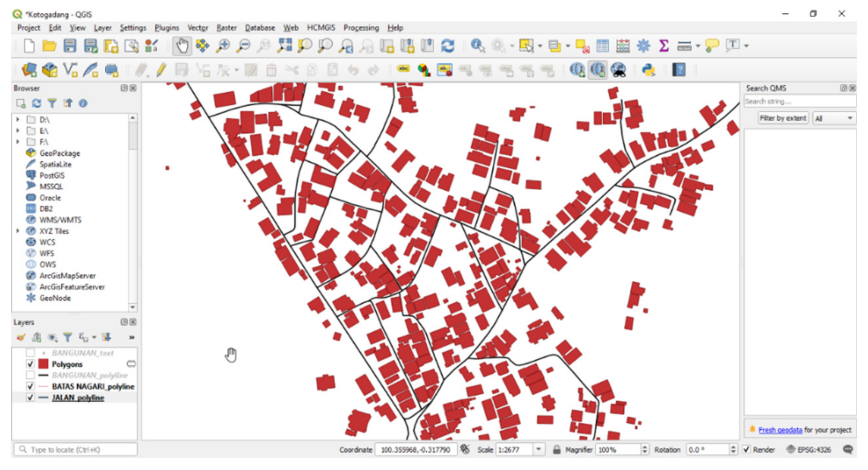Open the Fresh geodata link
This screenshot has height=470, width=868.
pyautogui.click(x=780, y=430)
